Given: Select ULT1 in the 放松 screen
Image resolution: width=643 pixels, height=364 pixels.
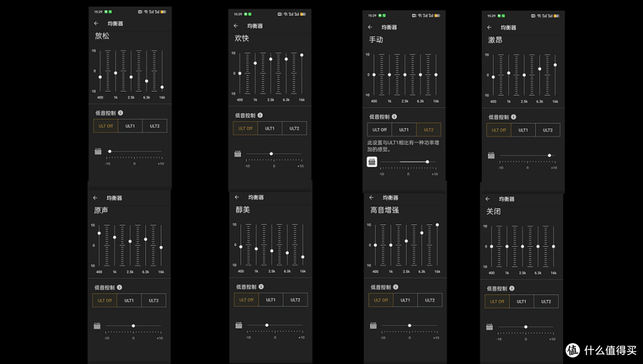Looking at the screenshot, I should pyautogui.click(x=130, y=126).
